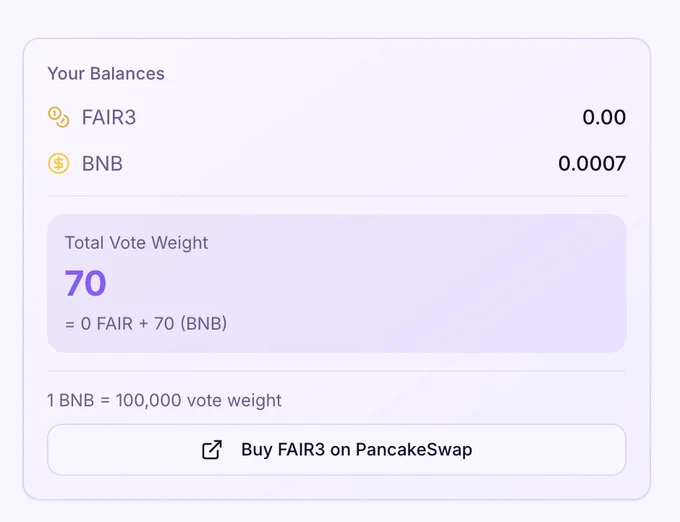Click the divider above the vote weight note
This screenshot has height=522, width=680.
(337, 371)
